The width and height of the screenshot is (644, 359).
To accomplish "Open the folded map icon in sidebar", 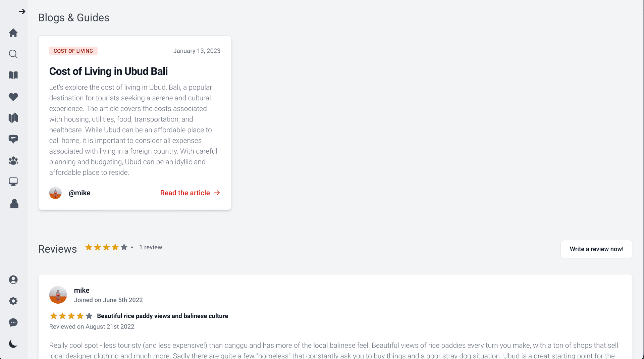I will point(13,118).
